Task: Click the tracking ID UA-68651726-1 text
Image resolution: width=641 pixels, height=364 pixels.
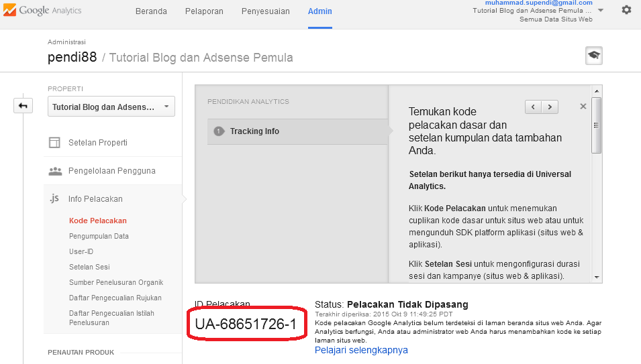Action: (x=246, y=324)
